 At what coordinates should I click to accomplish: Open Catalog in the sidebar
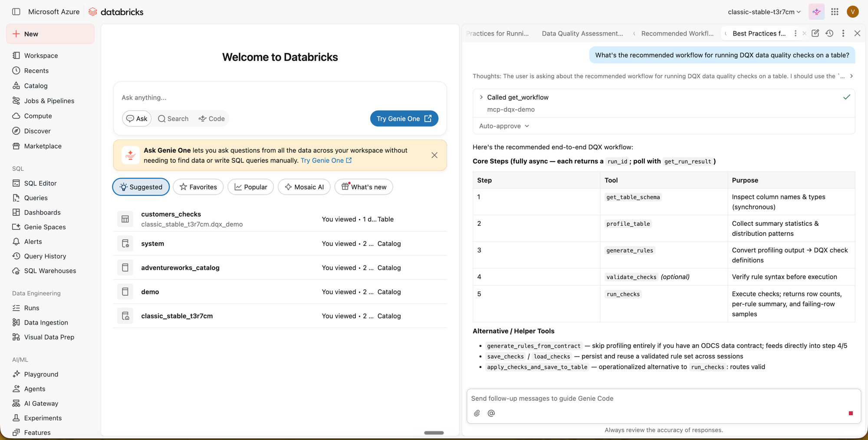pos(36,86)
